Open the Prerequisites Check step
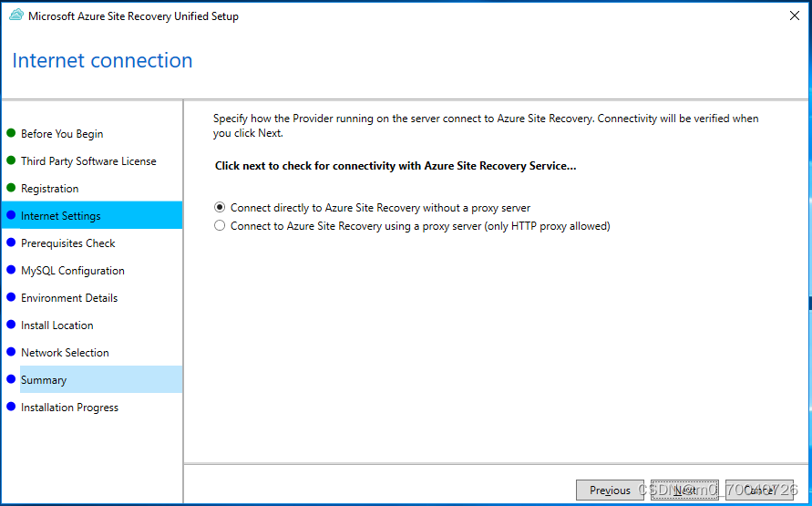Image resolution: width=812 pixels, height=506 pixels. [67, 243]
